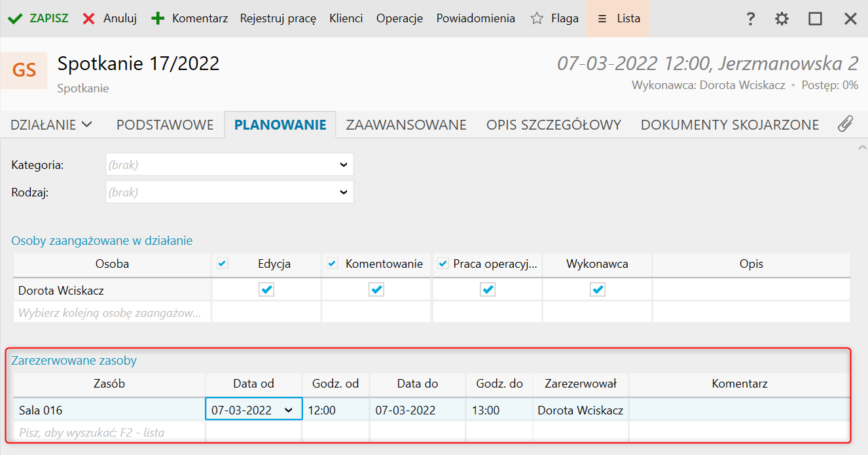Open the Powiadomienia menu
Screen dimensions: 868x455
tap(475, 18)
